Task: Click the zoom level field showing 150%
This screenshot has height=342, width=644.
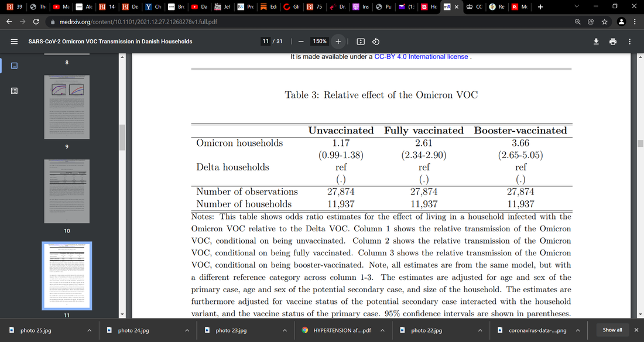Action: (320, 42)
